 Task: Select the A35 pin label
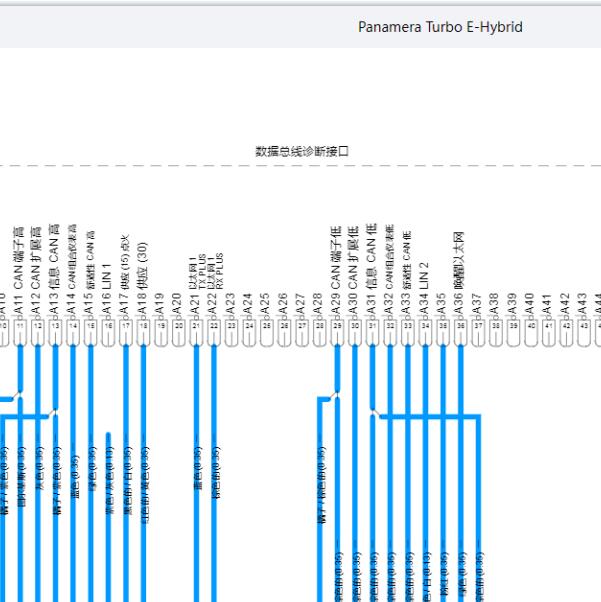pos(442,304)
